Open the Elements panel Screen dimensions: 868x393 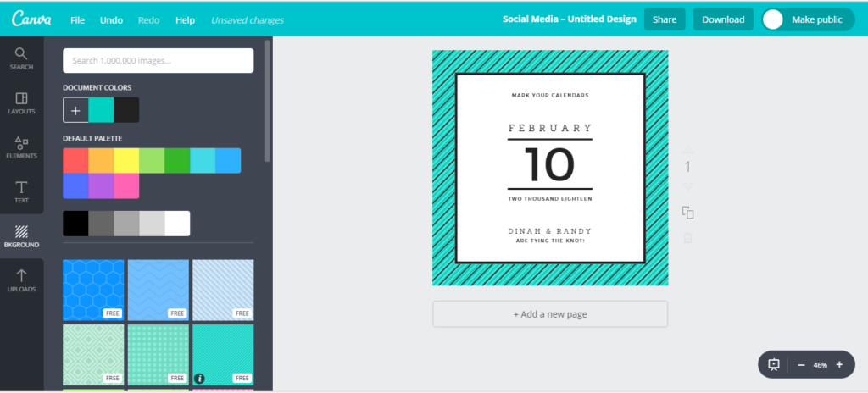[x=21, y=147]
